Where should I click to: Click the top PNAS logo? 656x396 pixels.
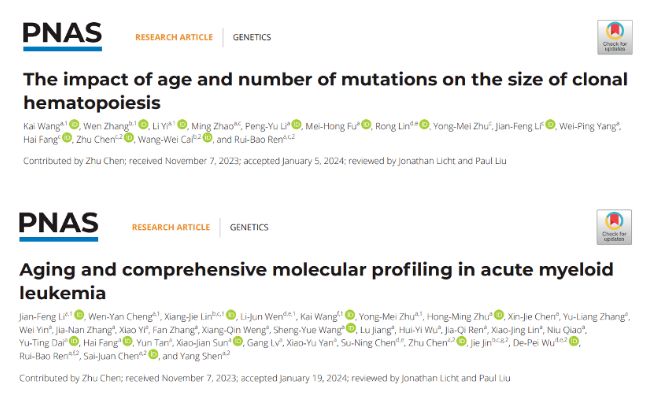coord(62,36)
